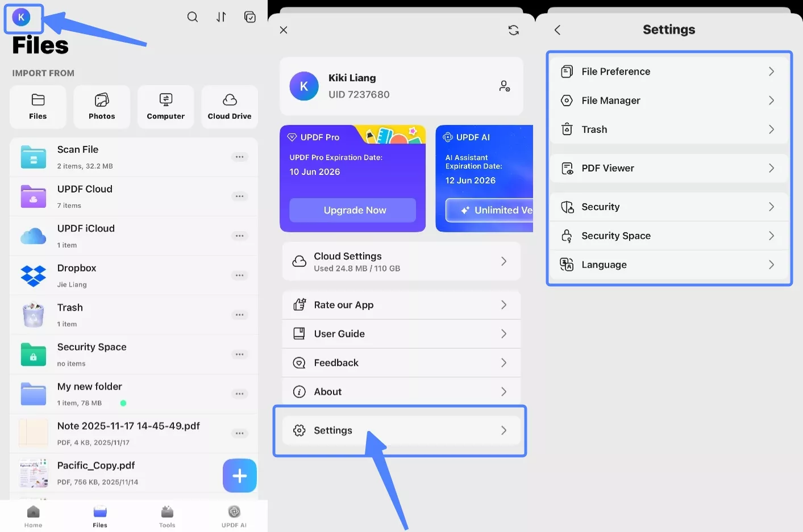Open more options for UPDF iCloud
803x532 pixels.
pyautogui.click(x=240, y=236)
